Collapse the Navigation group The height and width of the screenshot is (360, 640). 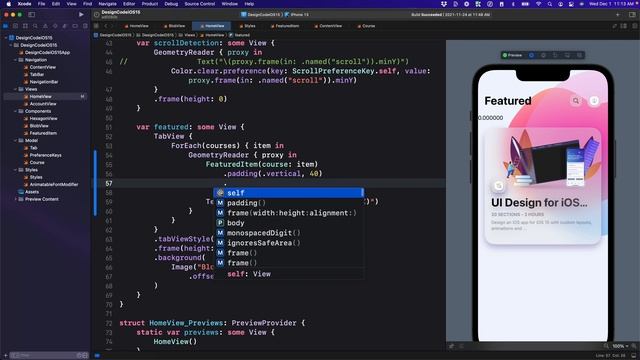click(16, 60)
